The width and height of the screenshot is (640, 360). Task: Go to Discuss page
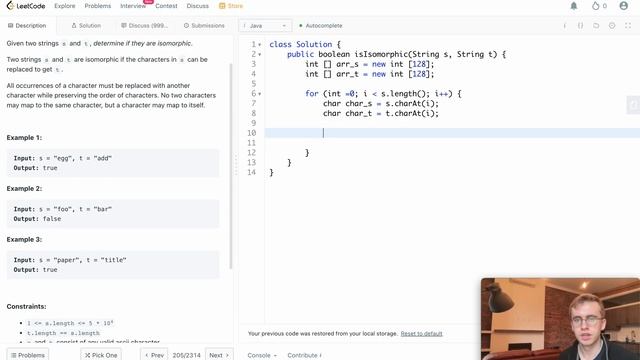tap(198, 6)
